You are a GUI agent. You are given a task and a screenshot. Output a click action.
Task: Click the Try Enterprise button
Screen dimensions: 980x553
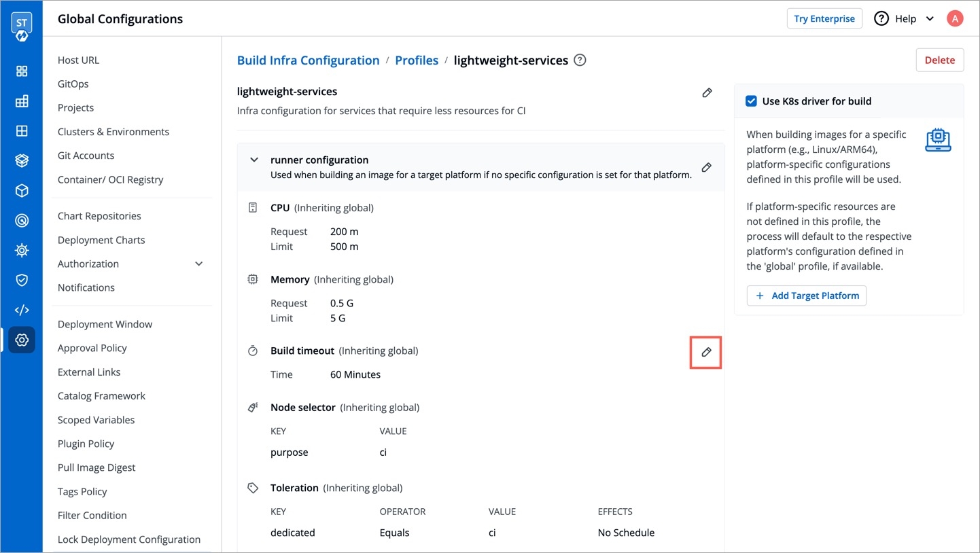[824, 18]
